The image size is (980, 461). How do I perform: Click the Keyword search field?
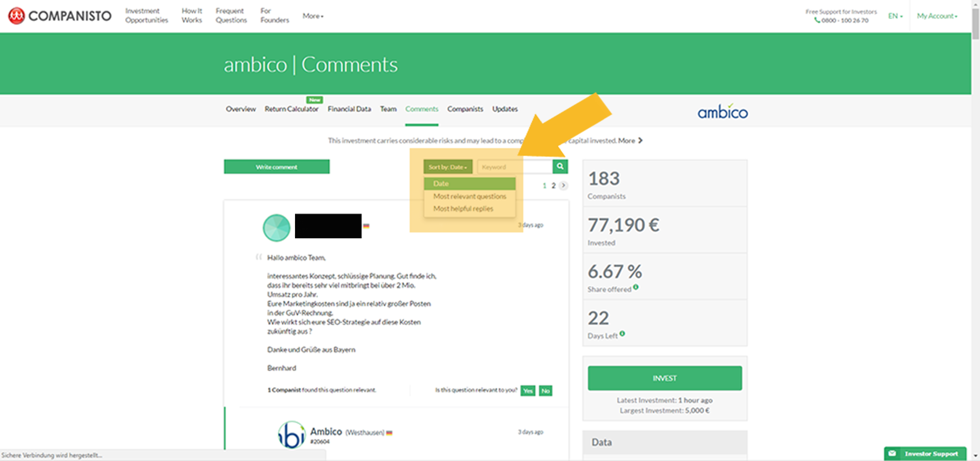point(514,167)
